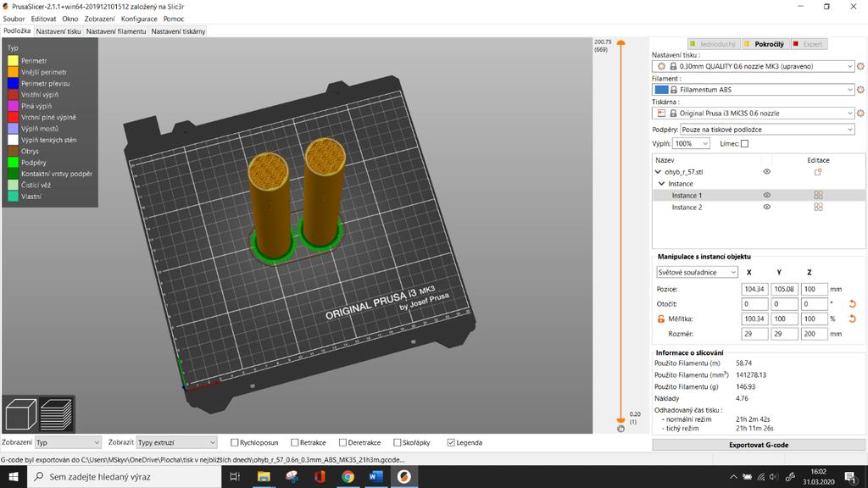Viewport: 868px width, 488px height.
Task: Switch to the sliced layers preview icon
Action: (56, 413)
